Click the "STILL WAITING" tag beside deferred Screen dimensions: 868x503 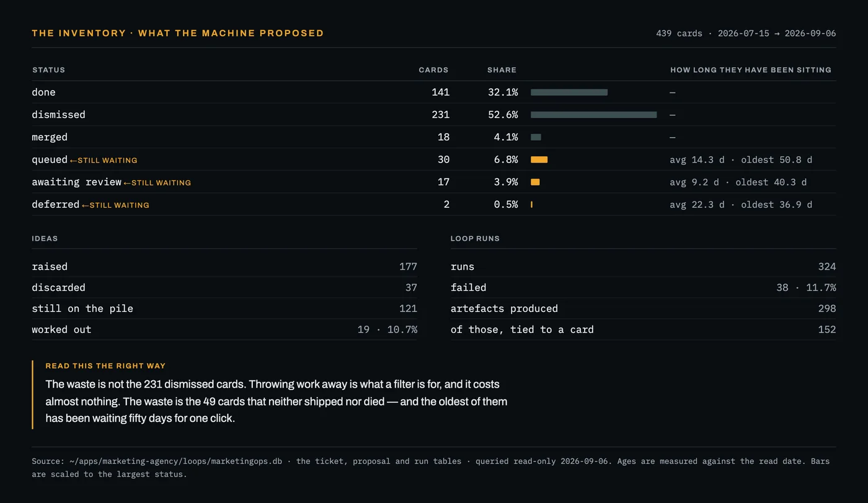tap(115, 205)
